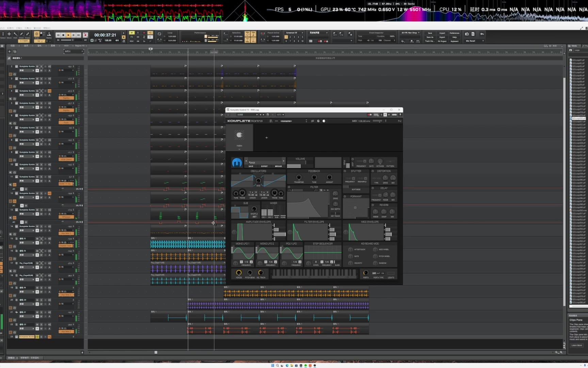Image resolution: width=588 pixels, height=368 pixels.
Task: Add plugin with plus slot button
Action: point(266,138)
